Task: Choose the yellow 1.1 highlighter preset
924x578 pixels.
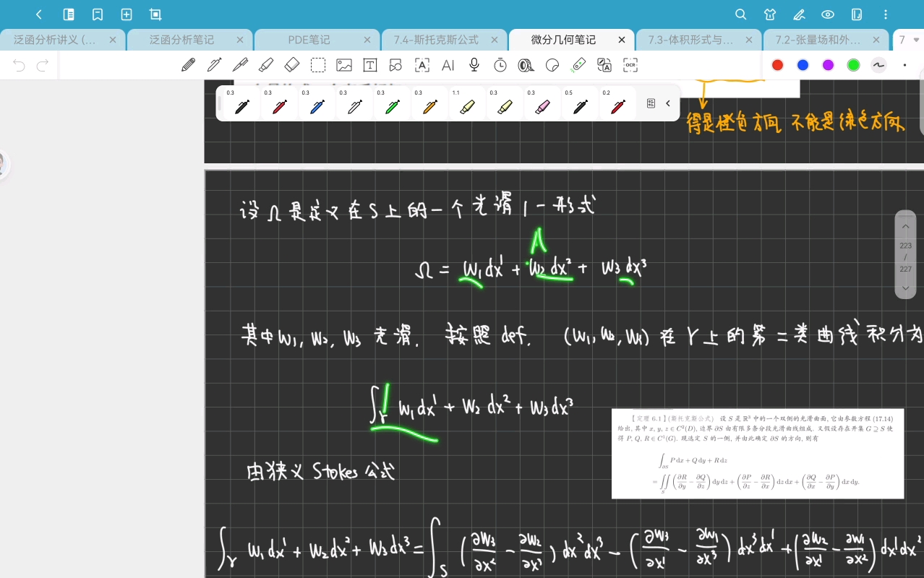Action: [x=467, y=103]
